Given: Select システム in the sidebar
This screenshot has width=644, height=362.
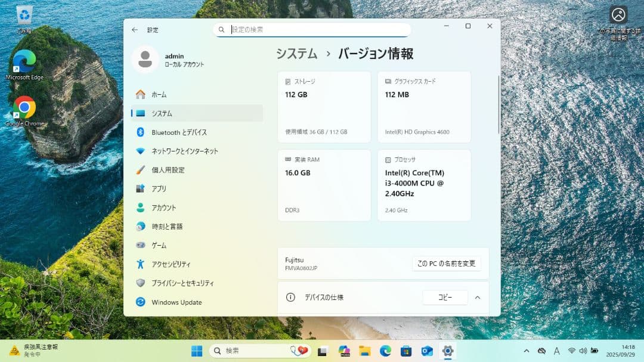Looking at the screenshot, I should click(197, 113).
